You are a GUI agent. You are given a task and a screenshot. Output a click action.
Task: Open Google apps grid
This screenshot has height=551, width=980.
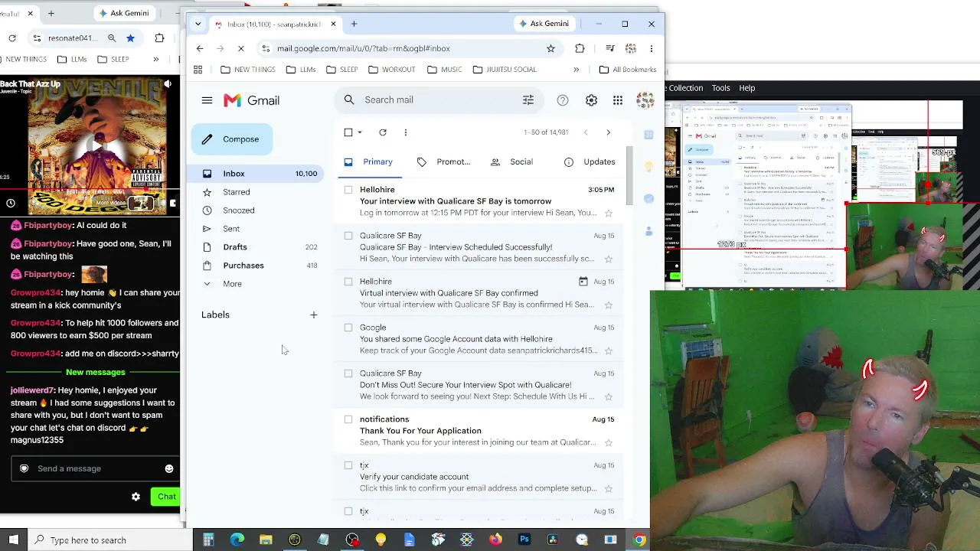click(x=618, y=100)
